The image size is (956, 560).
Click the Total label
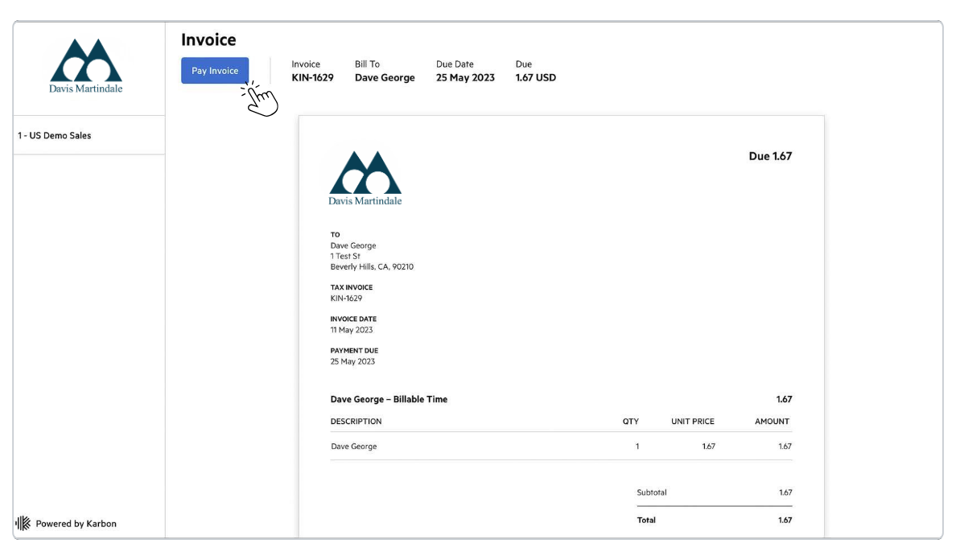click(x=646, y=520)
